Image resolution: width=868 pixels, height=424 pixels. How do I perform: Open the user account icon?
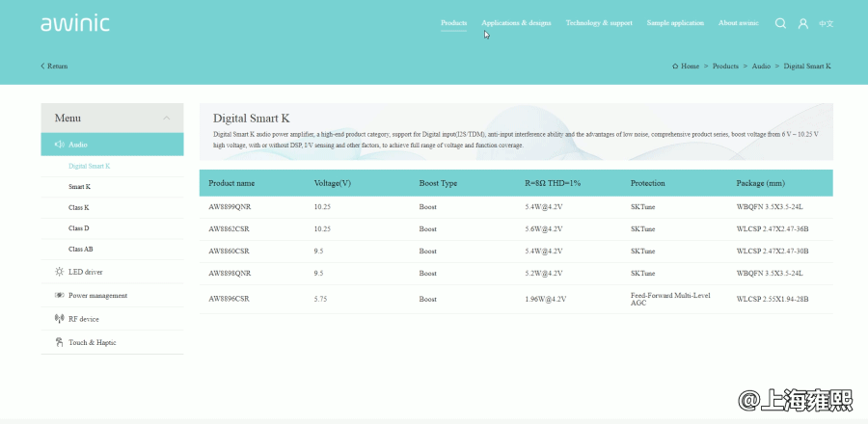(x=802, y=24)
